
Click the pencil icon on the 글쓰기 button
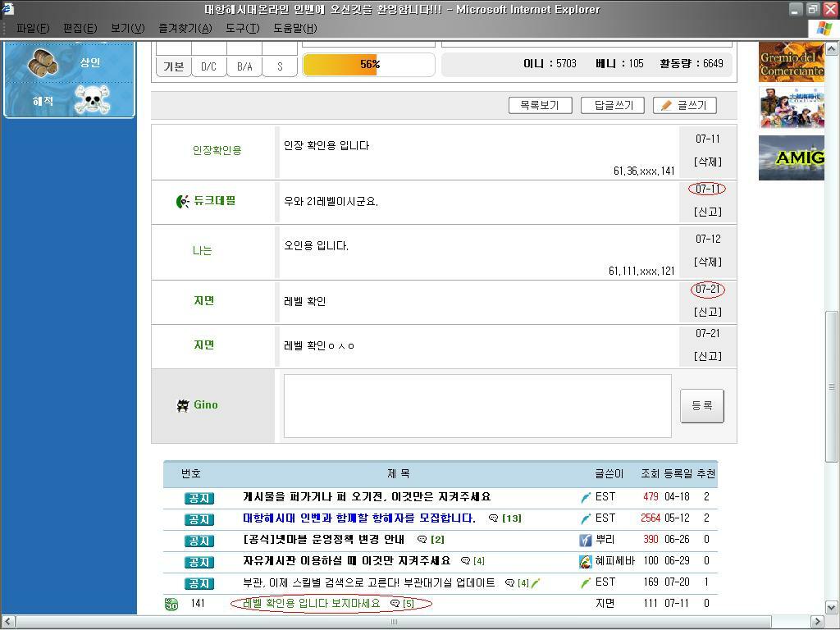click(666, 105)
